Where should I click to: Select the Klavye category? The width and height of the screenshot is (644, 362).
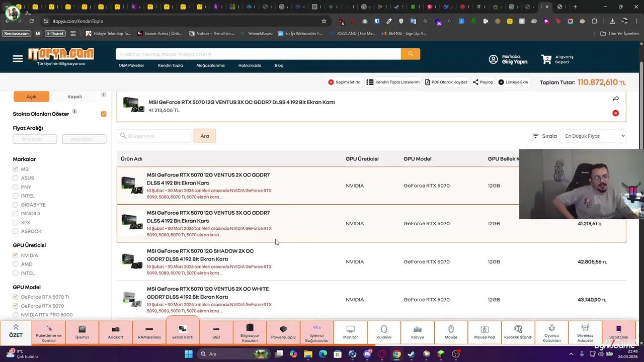pyautogui.click(x=418, y=332)
